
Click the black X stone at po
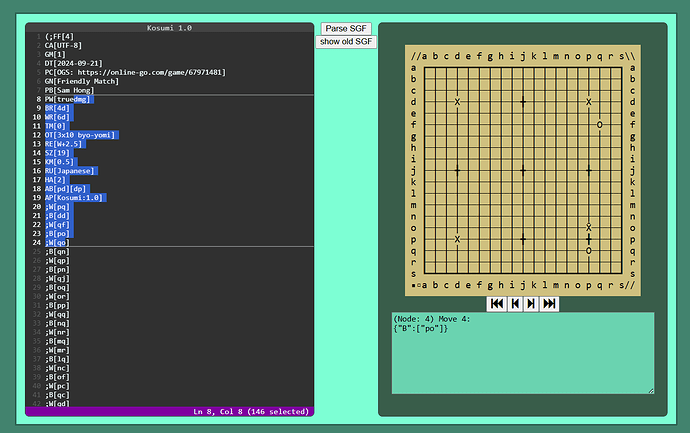tap(588, 228)
